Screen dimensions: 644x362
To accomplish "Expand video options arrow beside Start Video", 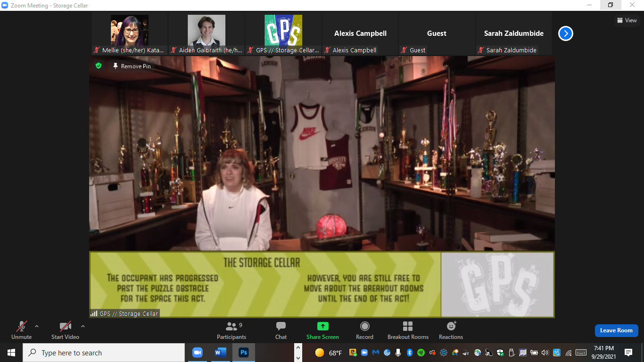I will (x=83, y=326).
